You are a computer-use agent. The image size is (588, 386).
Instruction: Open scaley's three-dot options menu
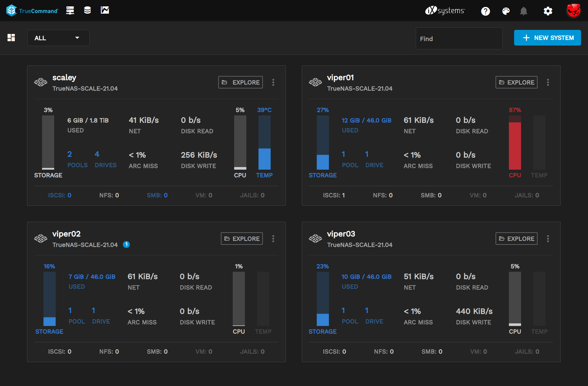(273, 82)
